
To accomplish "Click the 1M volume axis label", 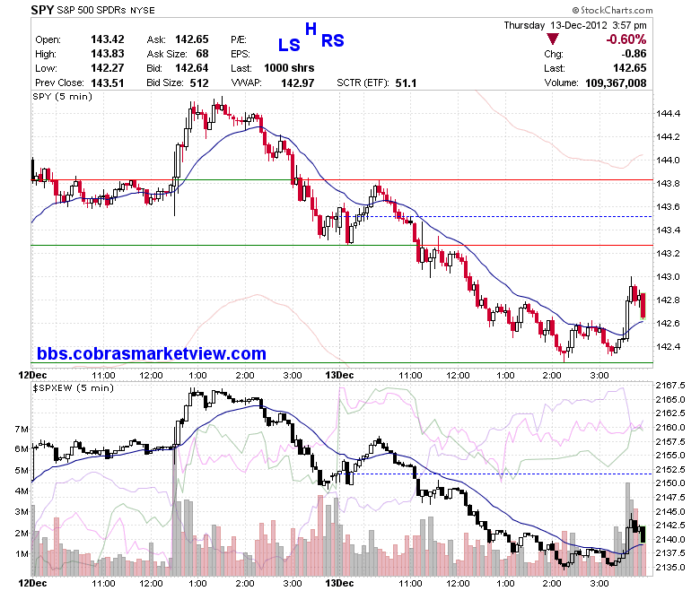I will point(22,554).
